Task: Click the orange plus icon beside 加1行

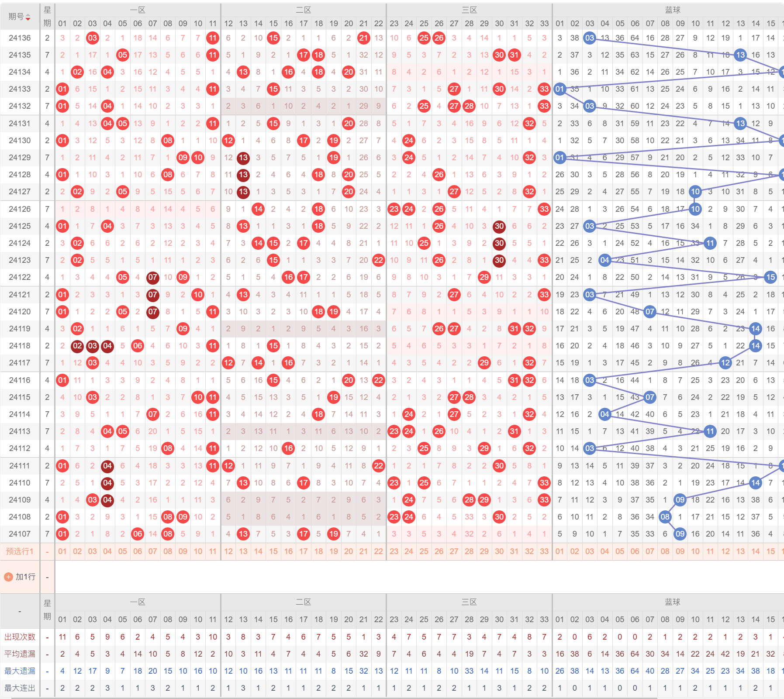Action: click(8, 577)
